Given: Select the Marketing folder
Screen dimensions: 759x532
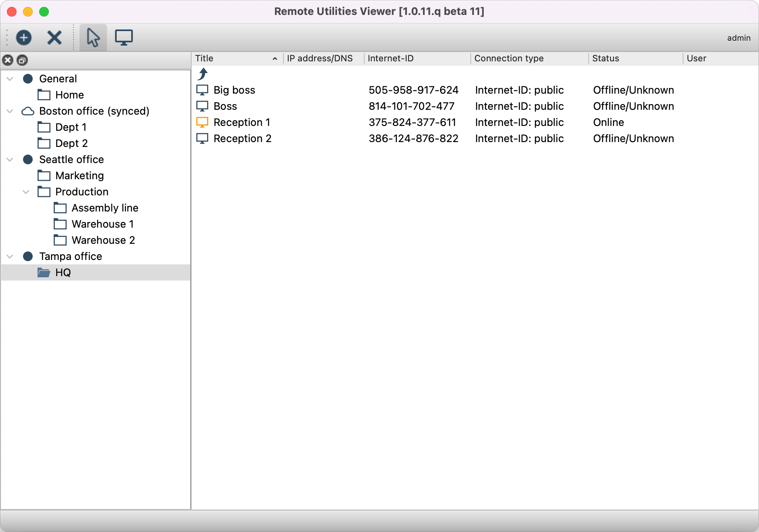Looking at the screenshot, I should 80,176.
